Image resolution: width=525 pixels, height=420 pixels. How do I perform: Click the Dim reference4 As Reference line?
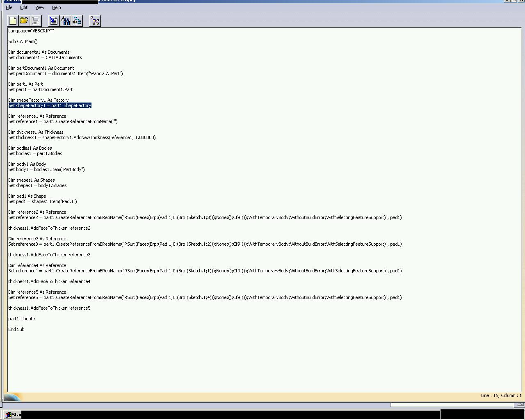(37, 265)
